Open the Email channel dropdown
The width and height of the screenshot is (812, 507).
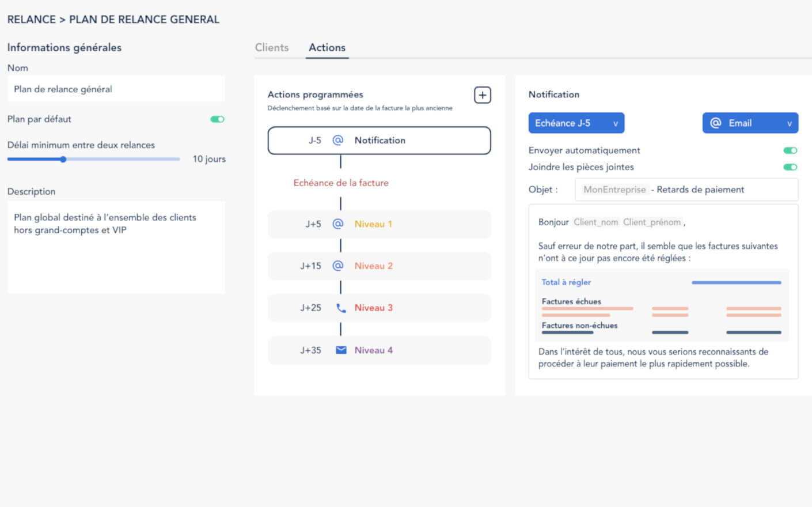point(750,123)
